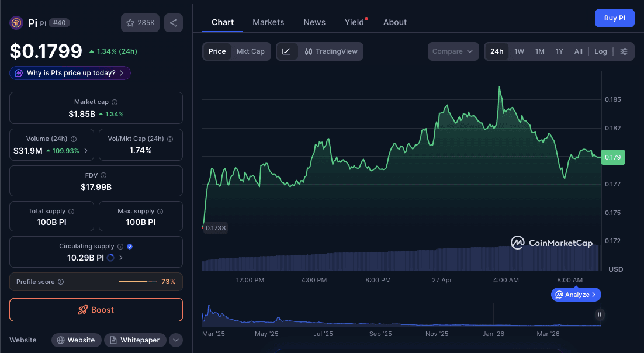Image resolution: width=644 pixels, height=353 pixels.
Task: Toggle logarithmic scale with Log
Action: tap(600, 51)
